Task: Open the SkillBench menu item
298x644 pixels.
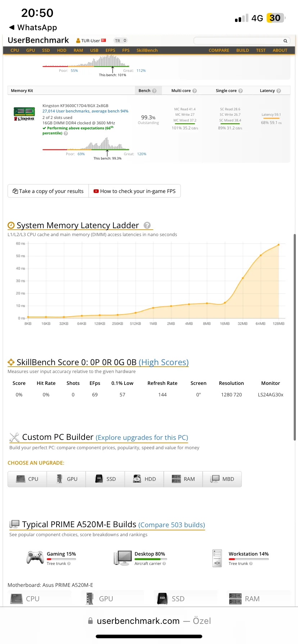Action: [147, 50]
